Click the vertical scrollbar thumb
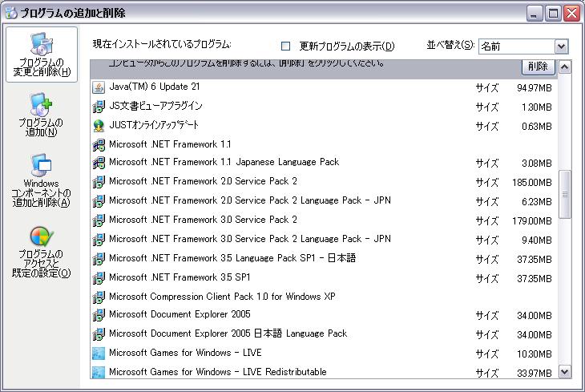This screenshot has height=392, width=585. [x=564, y=194]
